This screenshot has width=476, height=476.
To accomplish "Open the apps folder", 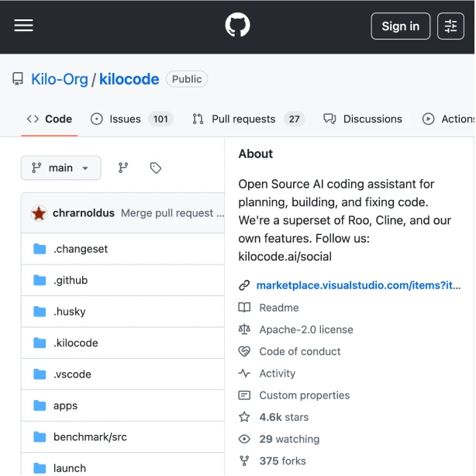I will click(65, 405).
